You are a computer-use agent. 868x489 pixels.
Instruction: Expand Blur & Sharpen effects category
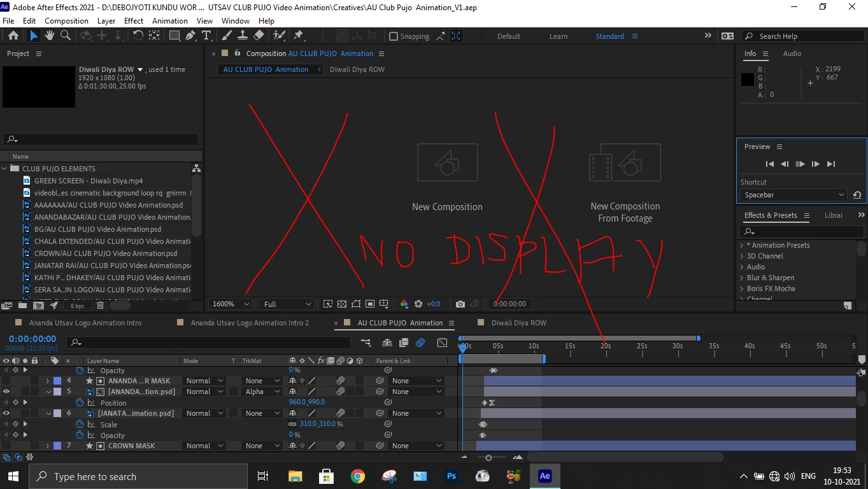(x=742, y=278)
